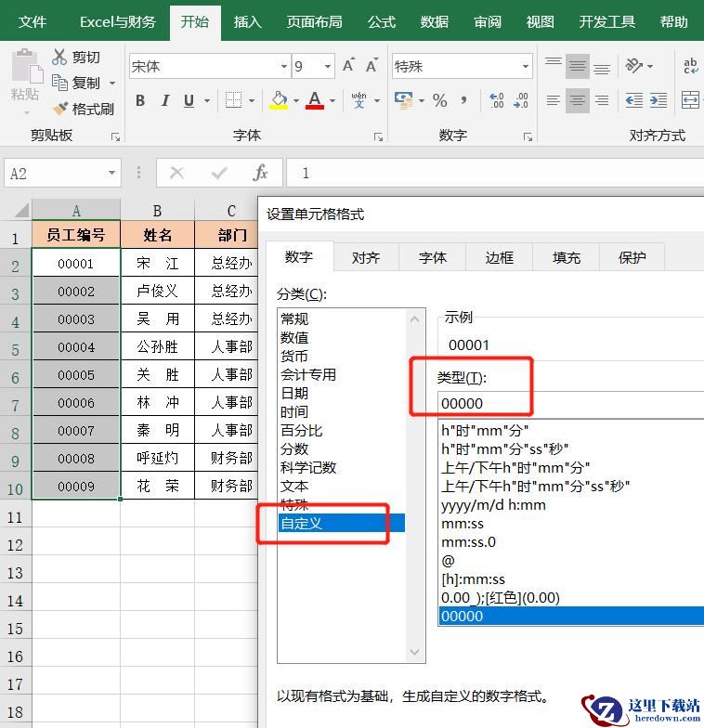Select the @ format type
Viewport: 704px width, 728px height.
coord(448,561)
